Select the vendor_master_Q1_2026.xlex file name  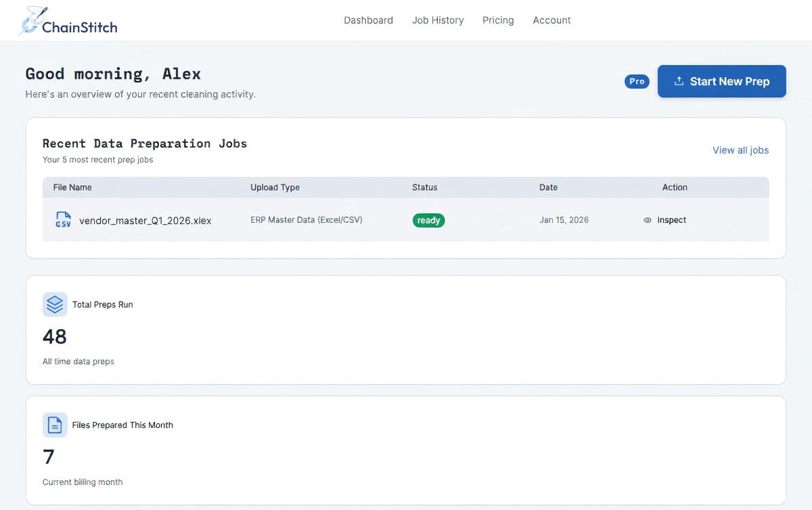point(145,220)
